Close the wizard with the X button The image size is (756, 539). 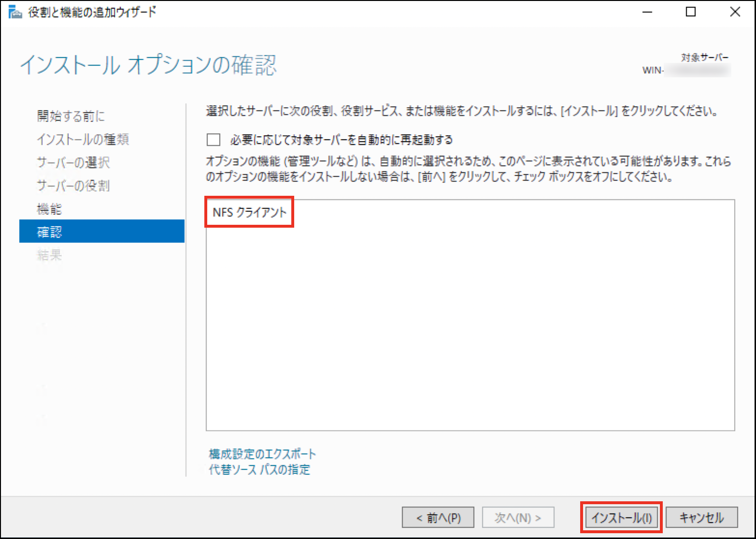point(735,12)
